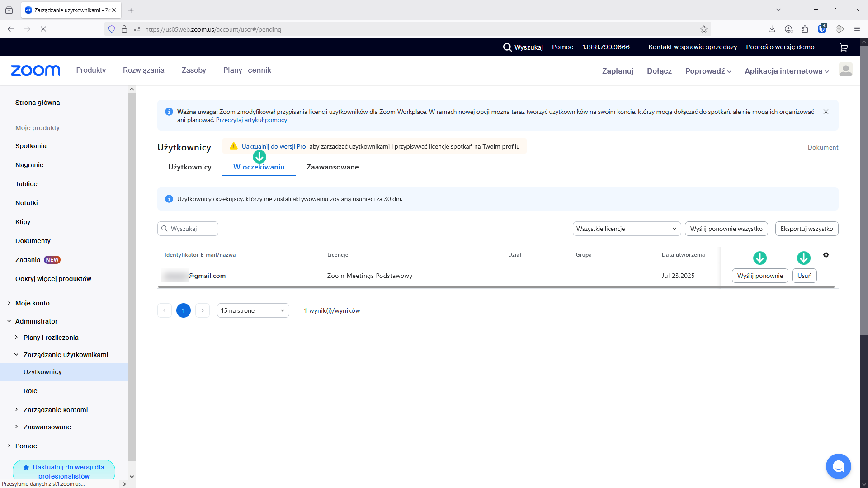The image size is (868, 488).
Task: Click Wyślij ponownie wszystko button
Action: (x=726, y=229)
